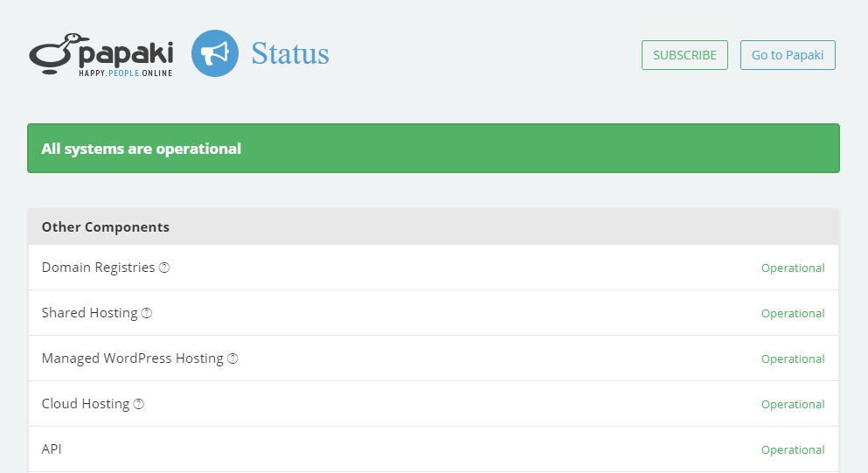This screenshot has height=473, width=868.
Task: Click Operational status for Domain Registries
Action: [793, 268]
